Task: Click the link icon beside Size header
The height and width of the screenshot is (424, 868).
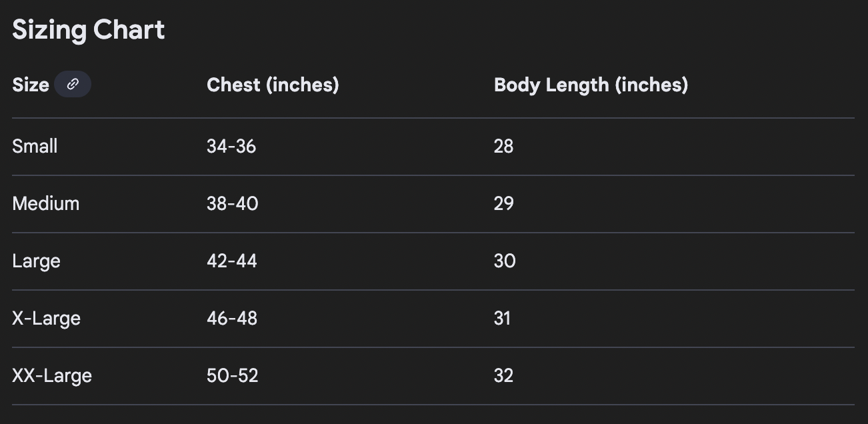Action: [73, 85]
